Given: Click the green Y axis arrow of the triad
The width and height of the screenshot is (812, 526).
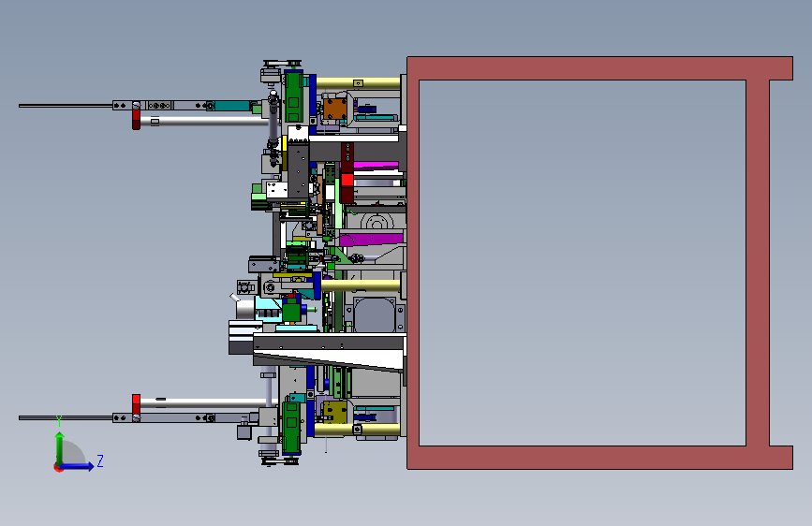Looking at the screenshot, I should 60,447.
